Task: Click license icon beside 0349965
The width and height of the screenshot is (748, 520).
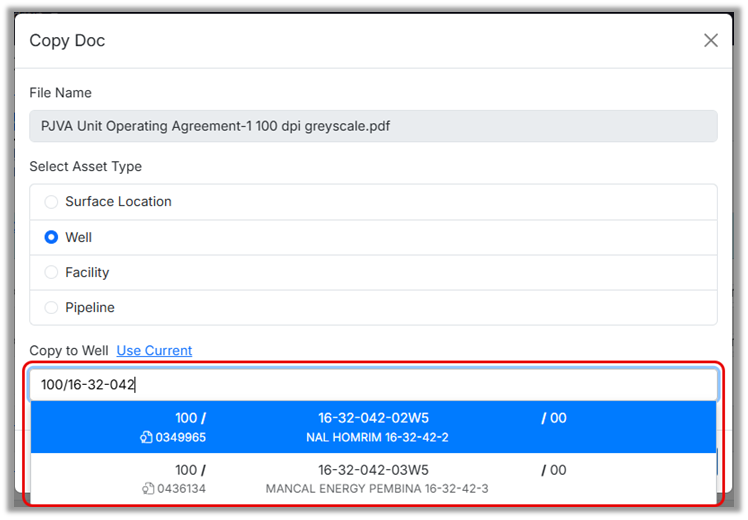Action: point(148,438)
